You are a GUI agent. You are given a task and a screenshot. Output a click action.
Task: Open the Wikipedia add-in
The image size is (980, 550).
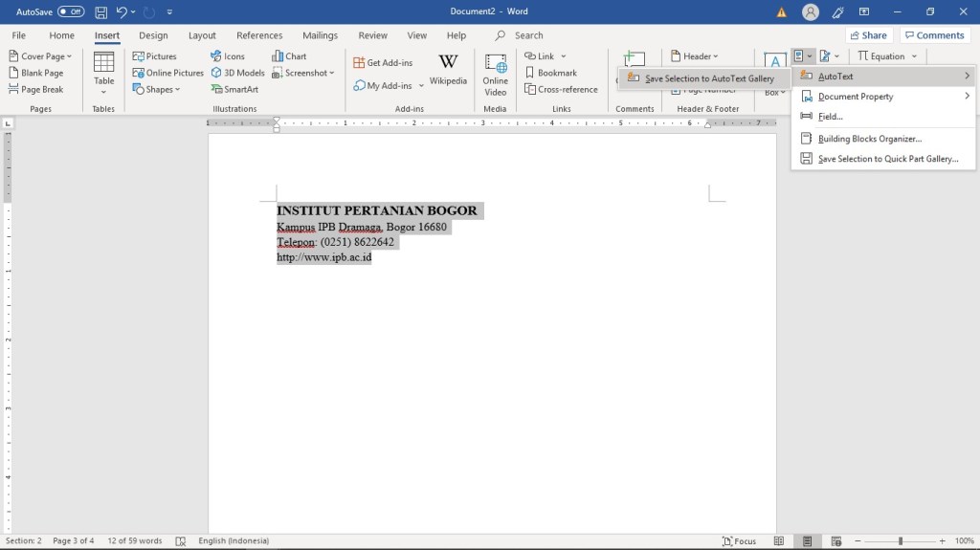[448, 69]
